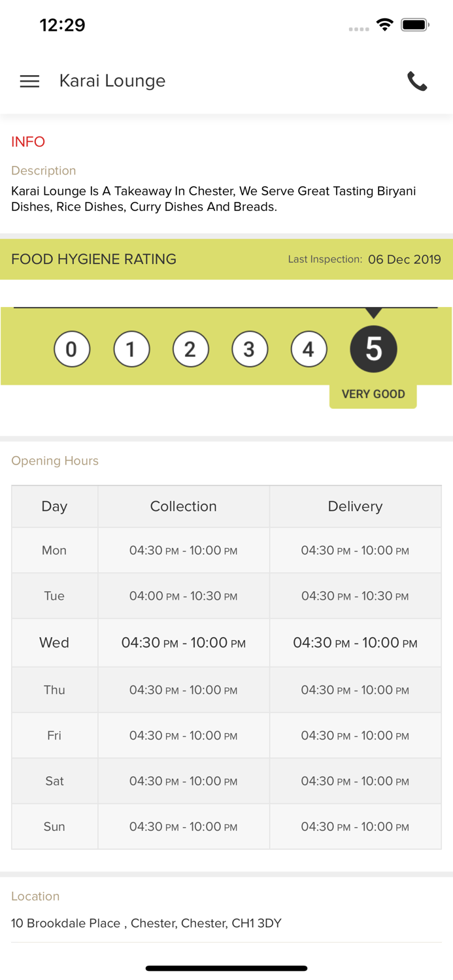The image size is (453, 980).
Task: Select the Wed row in opening hours
Action: [54, 643]
